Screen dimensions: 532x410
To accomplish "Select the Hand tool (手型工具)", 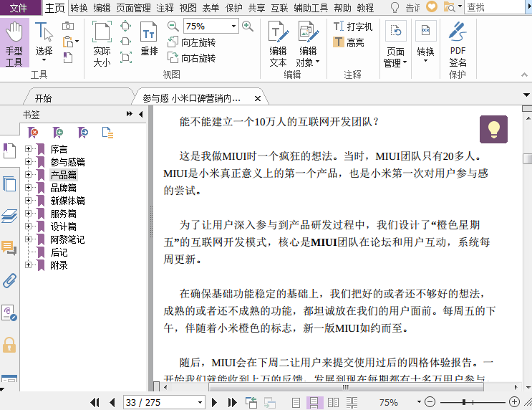I will pos(14,43).
